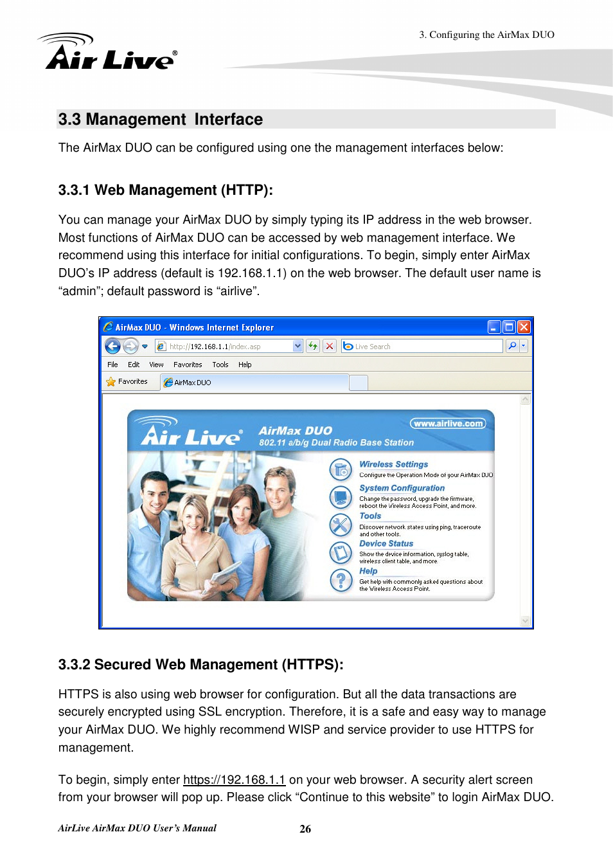
Task: Click the Wireless Settings router icon
Action: [341, 469]
